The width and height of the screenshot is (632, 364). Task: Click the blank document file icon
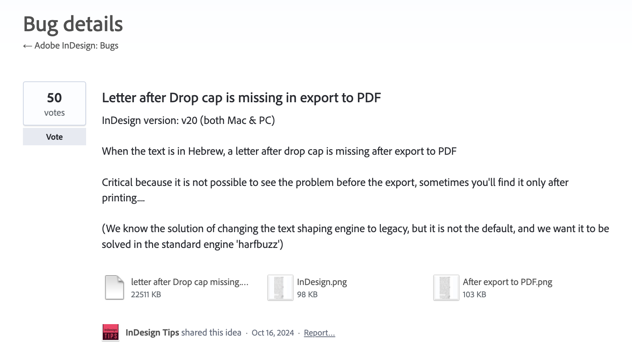[x=115, y=287]
